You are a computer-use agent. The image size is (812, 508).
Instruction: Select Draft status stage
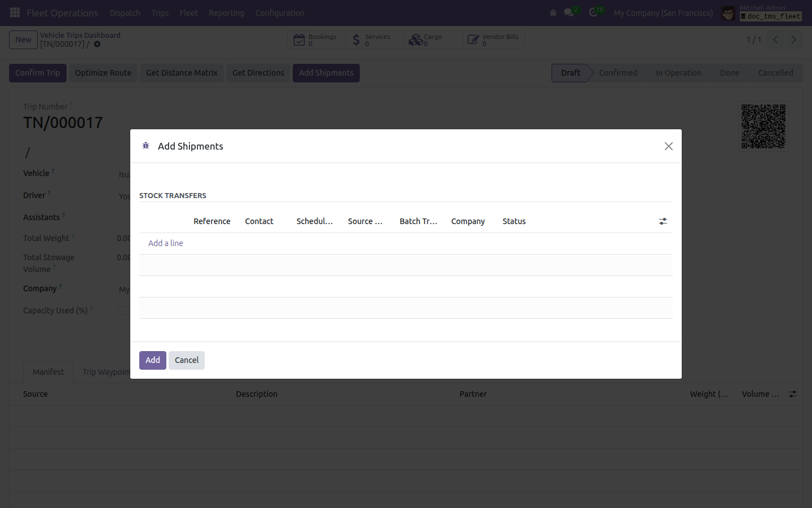click(x=571, y=73)
